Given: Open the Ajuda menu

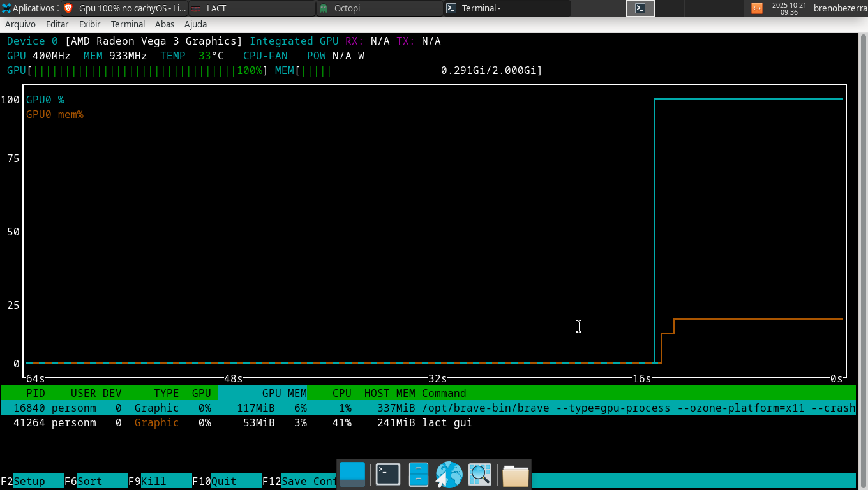Looking at the screenshot, I should click(195, 24).
